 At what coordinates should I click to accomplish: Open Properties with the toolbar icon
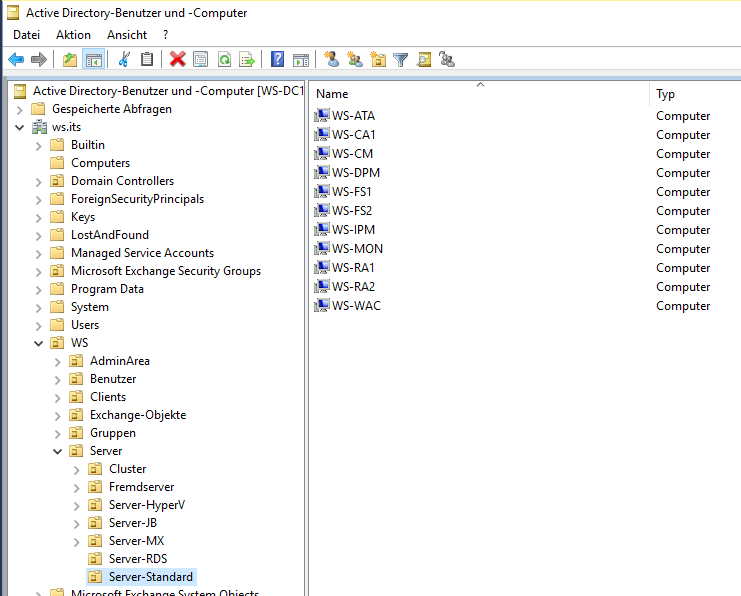click(x=200, y=60)
